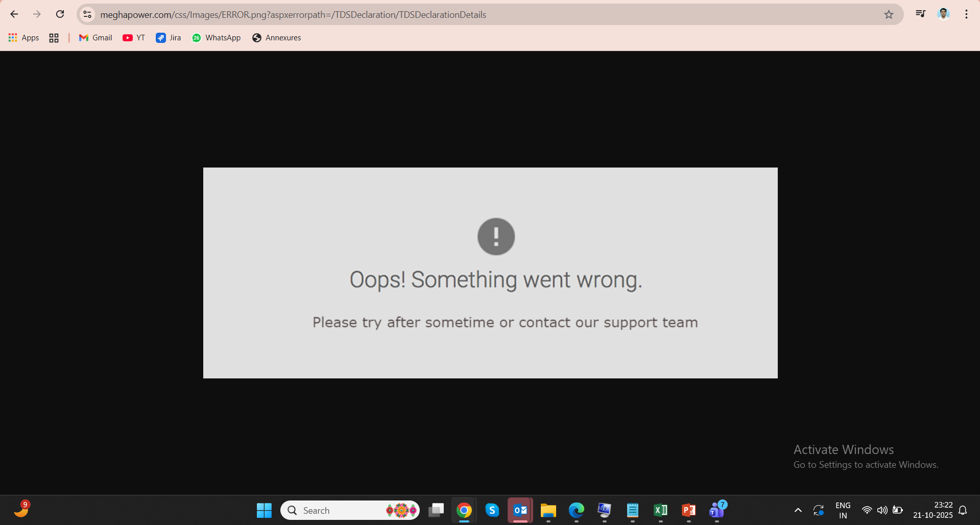Open the Annexures bookmark
This screenshot has height=525, width=980.
[x=276, y=38]
